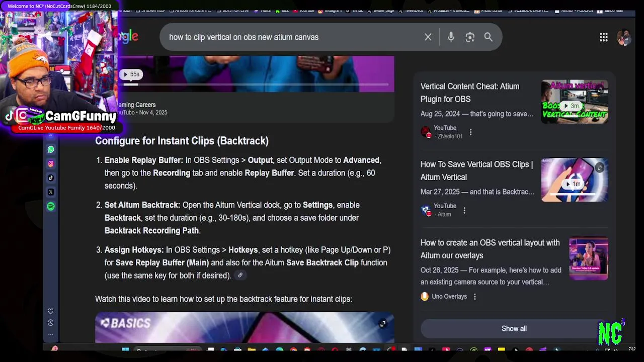Open the Google apps grid
644x362 pixels.
604,37
